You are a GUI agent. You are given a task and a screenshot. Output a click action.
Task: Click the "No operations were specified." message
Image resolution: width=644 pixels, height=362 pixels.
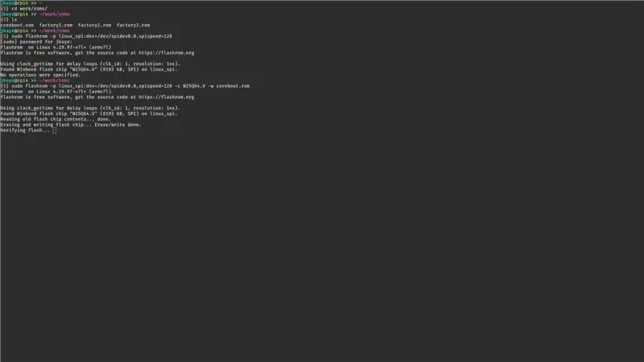(x=41, y=75)
